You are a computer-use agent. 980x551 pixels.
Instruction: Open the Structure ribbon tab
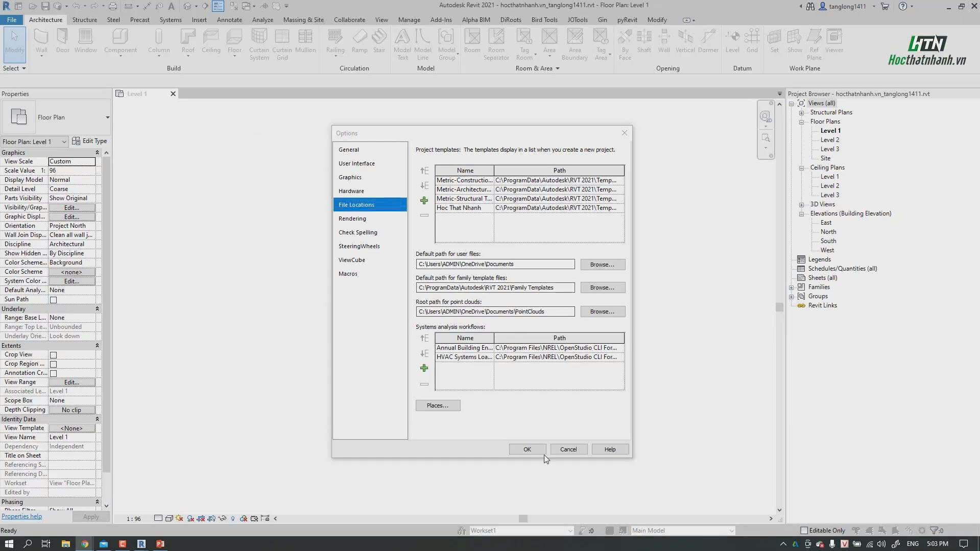(x=84, y=20)
